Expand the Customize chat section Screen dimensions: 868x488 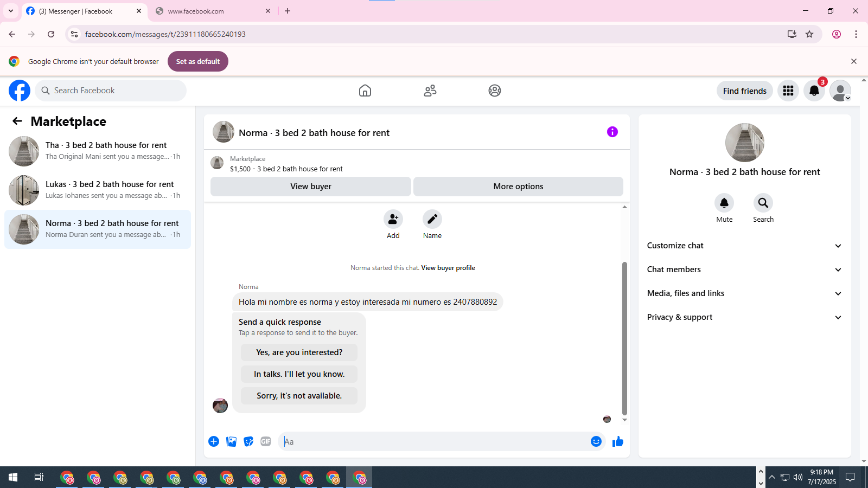744,246
